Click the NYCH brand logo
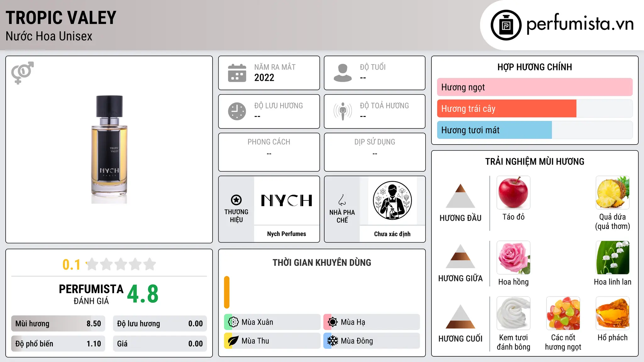The height and width of the screenshot is (362, 644). tap(286, 200)
